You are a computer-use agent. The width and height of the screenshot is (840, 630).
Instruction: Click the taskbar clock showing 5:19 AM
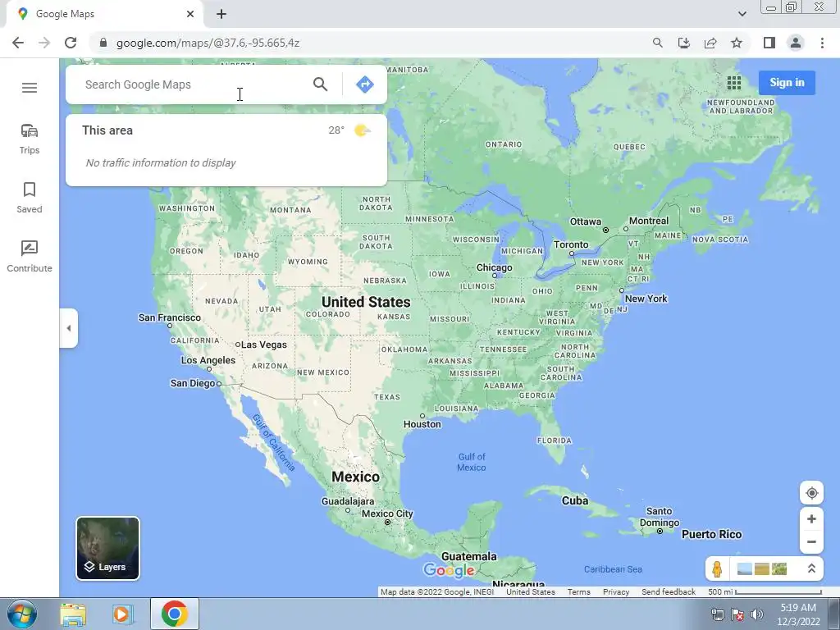pyautogui.click(x=798, y=614)
